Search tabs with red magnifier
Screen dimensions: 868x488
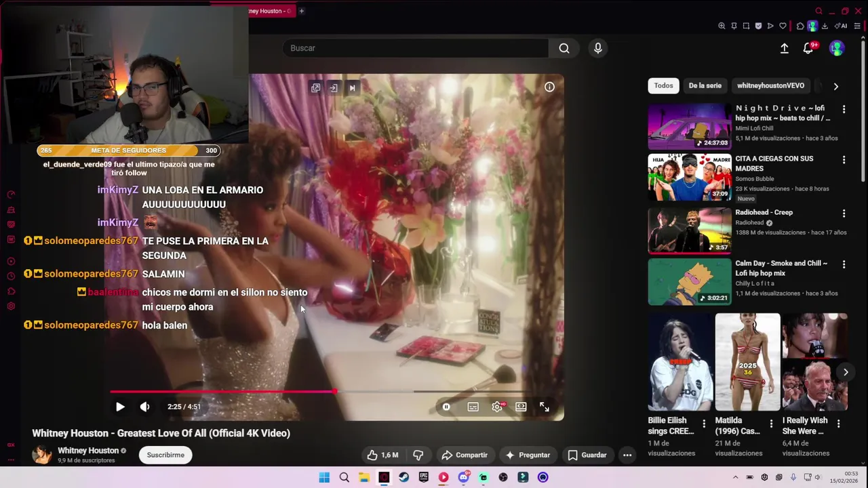[818, 11]
